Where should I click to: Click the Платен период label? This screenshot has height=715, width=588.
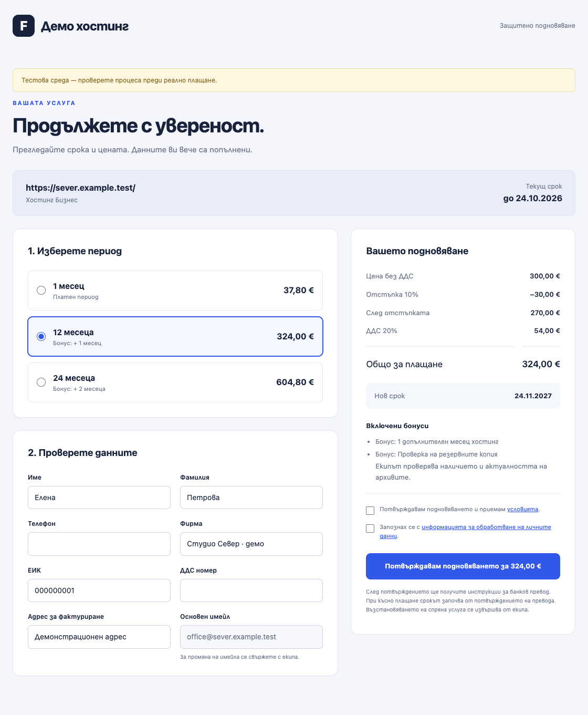[x=76, y=297]
